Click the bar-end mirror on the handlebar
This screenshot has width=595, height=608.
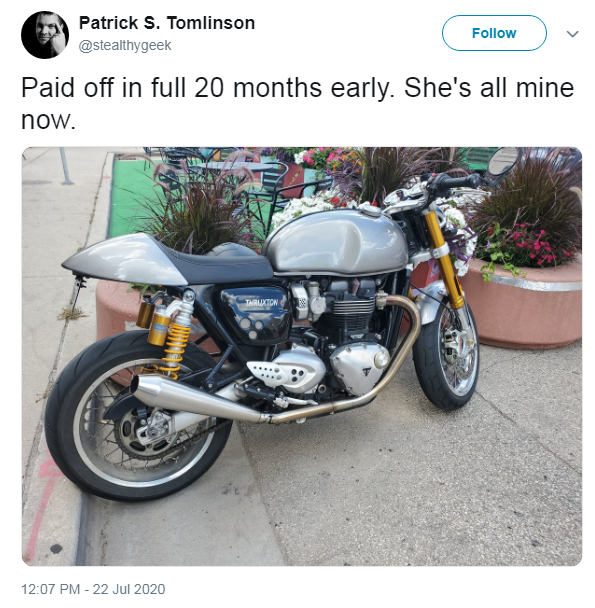(x=502, y=161)
